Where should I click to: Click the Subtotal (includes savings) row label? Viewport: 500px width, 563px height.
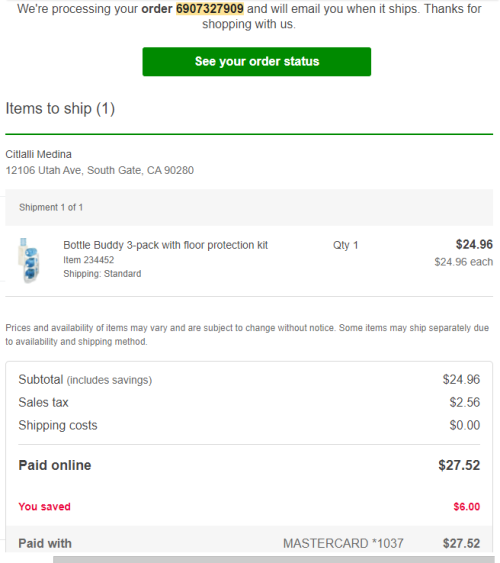pos(85,380)
